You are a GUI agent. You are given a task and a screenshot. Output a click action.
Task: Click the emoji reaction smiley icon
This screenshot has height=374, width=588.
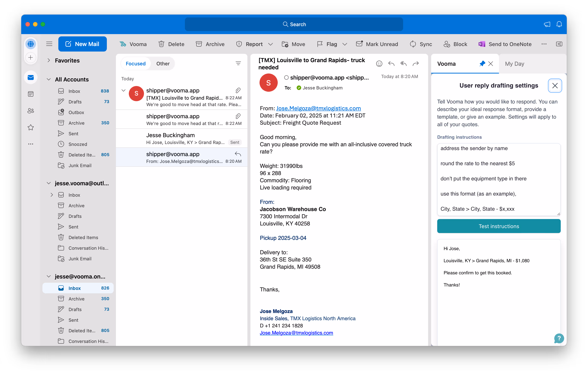click(x=379, y=64)
